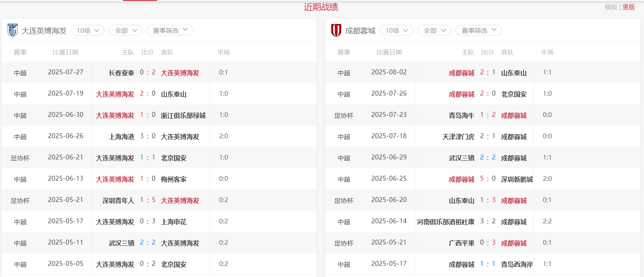Screen dimensions: 644x277
Task: Switch to 横板 layout
Action: (611, 7)
